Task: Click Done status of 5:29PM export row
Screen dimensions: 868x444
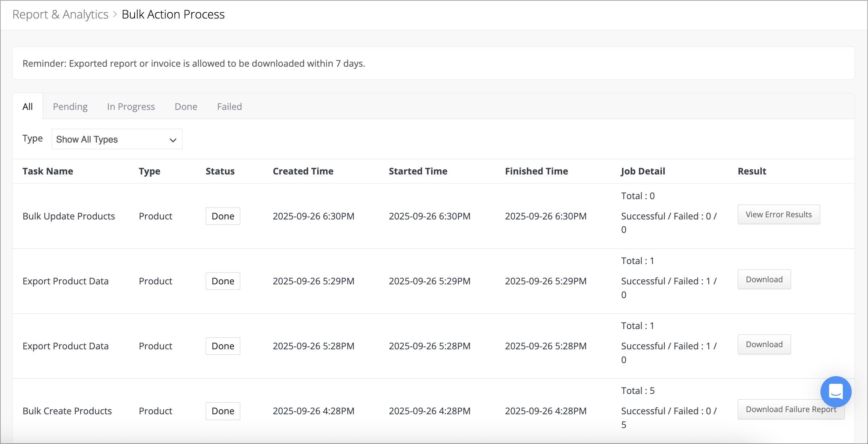Action: [223, 281]
